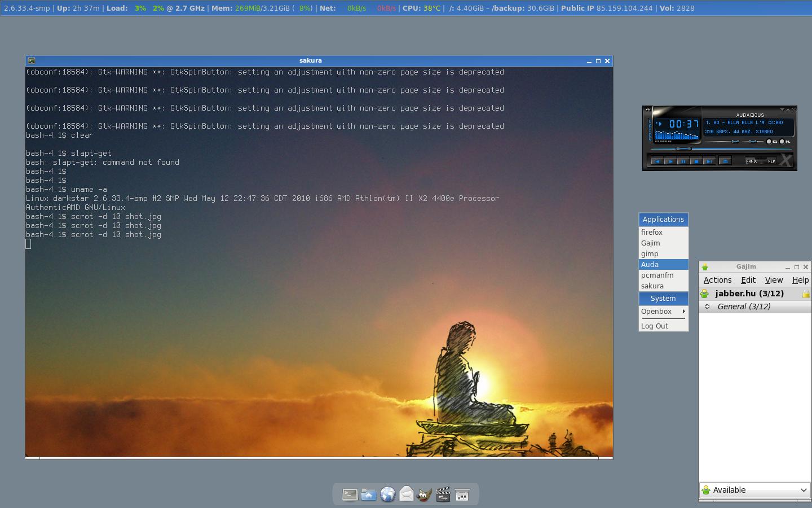Click the Audacious balance slider
The width and height of the screenshot is (812, 508).
point(753,141)
